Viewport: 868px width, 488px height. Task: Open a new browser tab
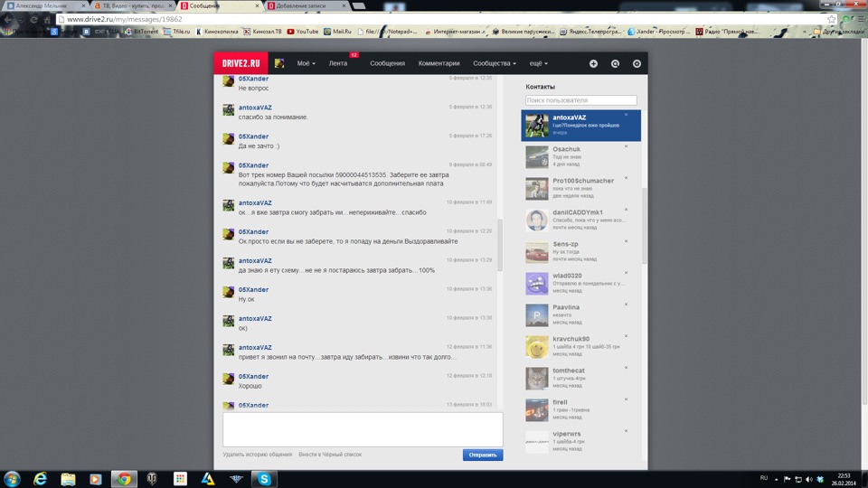(x=359, y=5)
